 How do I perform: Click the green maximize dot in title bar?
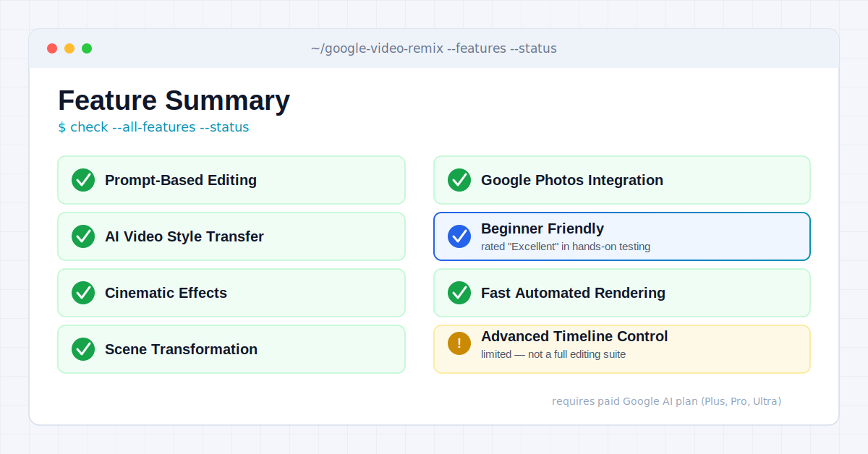point(87,48)
